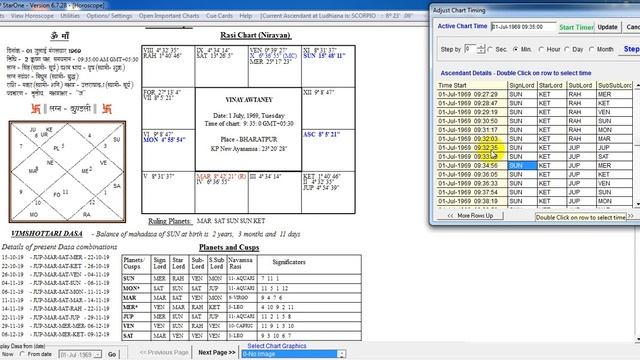Click the Update button

(607, 27)
